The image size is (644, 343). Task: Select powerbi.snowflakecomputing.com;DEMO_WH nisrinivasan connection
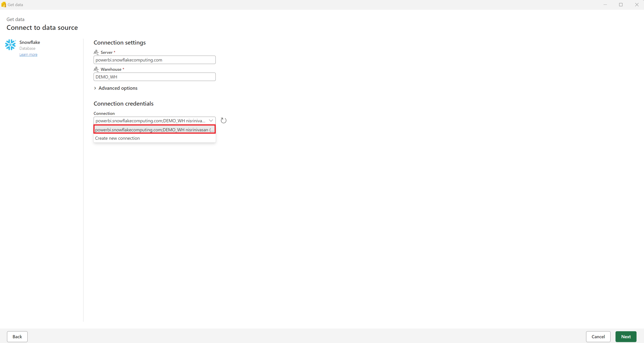[154, 130]
